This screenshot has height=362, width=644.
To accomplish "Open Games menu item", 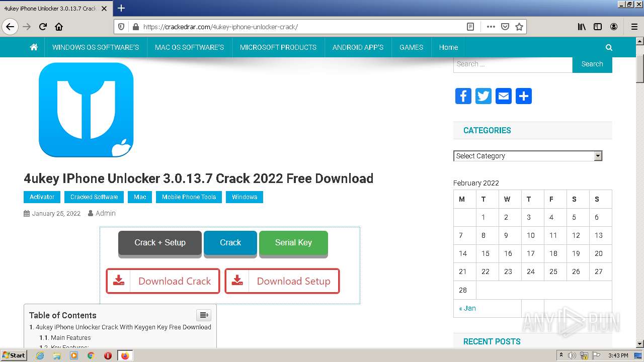I will (411, 47).
